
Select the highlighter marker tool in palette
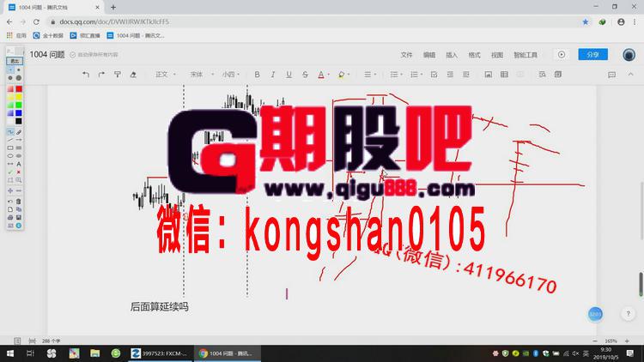(19, 132)
